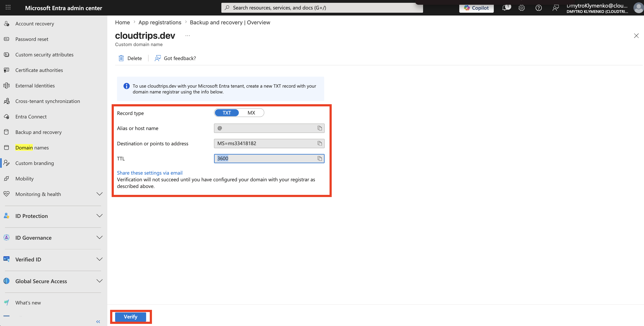
Task: Click Got feedback? in the command bar
Action: click(175, 58)
